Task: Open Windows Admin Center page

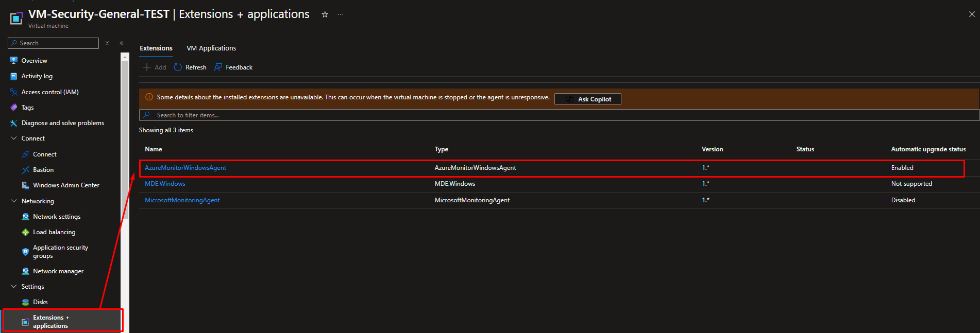Action: tap(66, 185)
